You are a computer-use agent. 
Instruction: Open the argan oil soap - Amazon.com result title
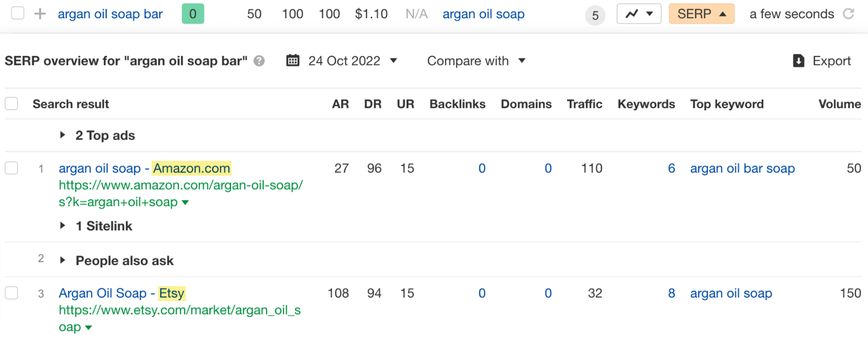point(145,168)
